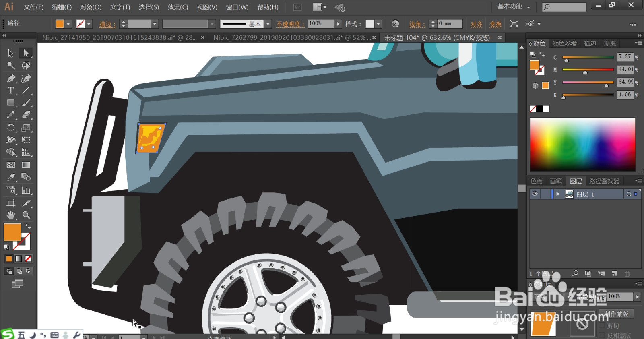
Task: Click the 对齐 align link
Action: 476,24
